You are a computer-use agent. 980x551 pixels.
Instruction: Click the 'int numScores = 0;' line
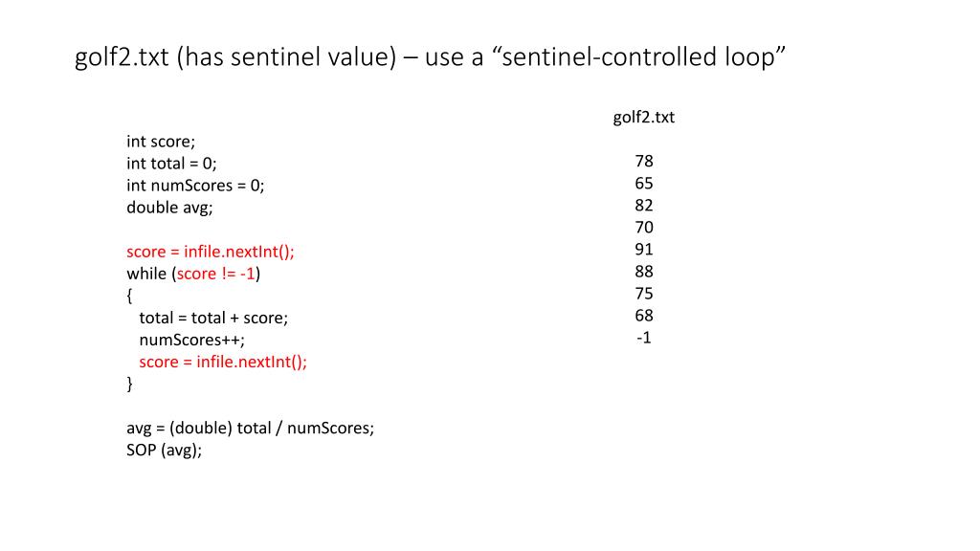195,186
